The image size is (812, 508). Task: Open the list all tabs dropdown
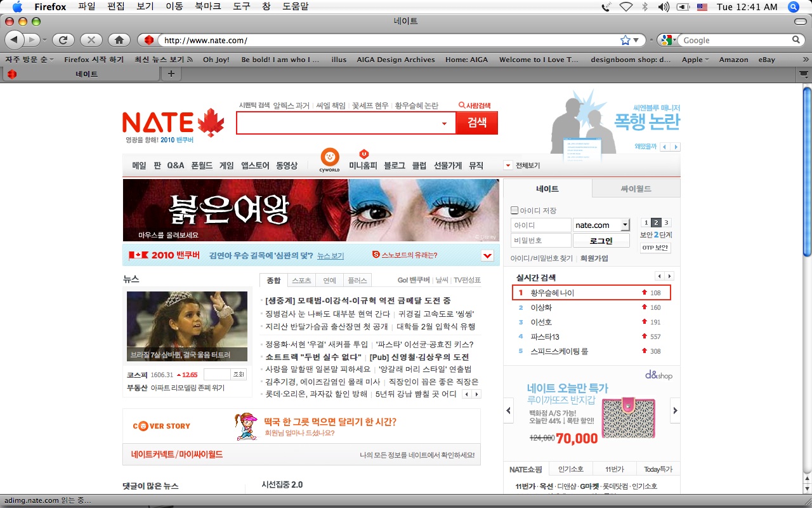[804, 74]
